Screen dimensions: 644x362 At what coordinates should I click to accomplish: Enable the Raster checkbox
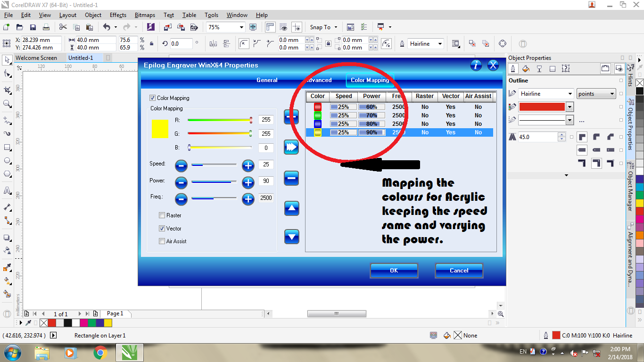click(162, 215)
